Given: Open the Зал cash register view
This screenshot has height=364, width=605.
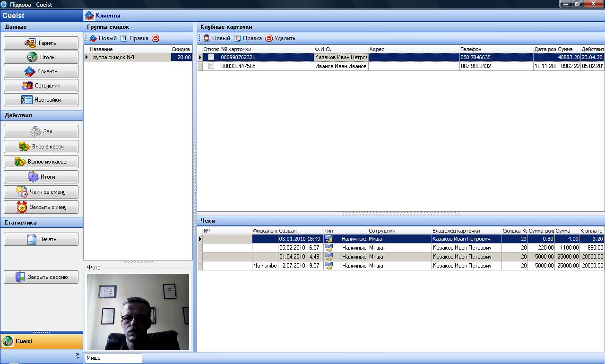Looking at the screenshot, I should (41, 131).
